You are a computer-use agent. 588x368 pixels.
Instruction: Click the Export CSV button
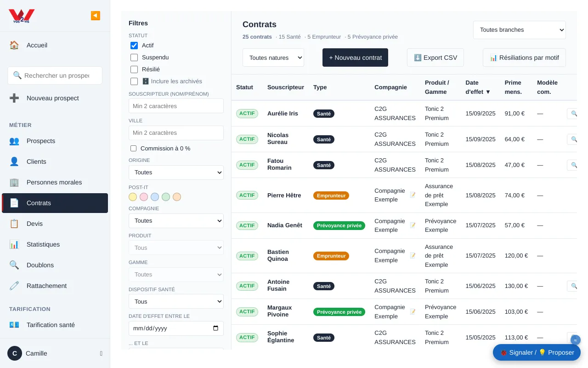click(x=435, y=57)
